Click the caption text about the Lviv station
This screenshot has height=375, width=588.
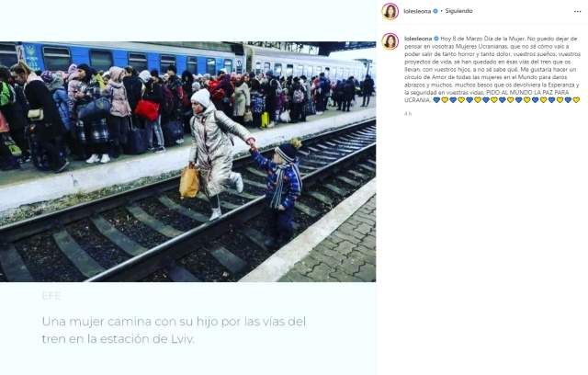tap(174, 330)
